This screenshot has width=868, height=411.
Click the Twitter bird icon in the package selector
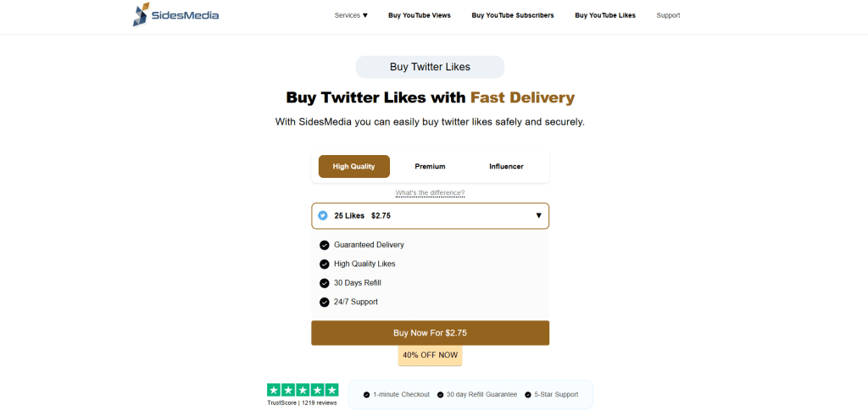tap(323, 216)
